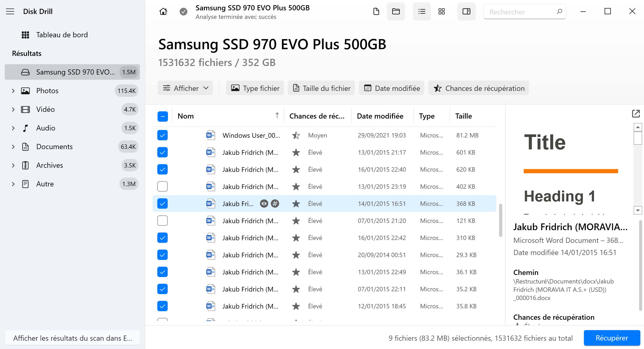This screenshot has width=644, height=349.
Task: Uncheck the 310 KB Jakub Fridrich file
Action: [162, 238]
